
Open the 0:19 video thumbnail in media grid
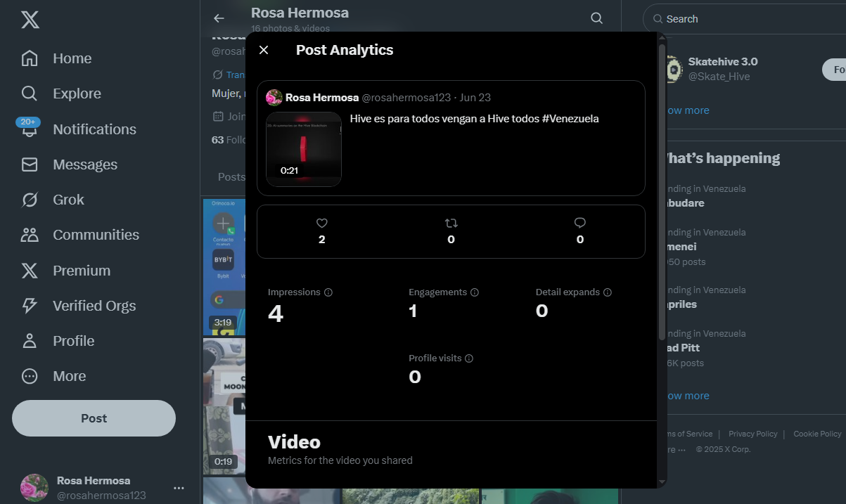tap(224, 406)
